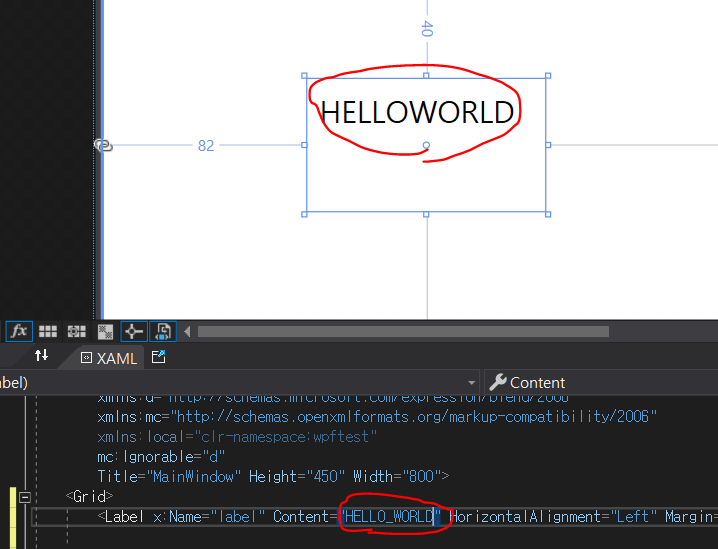Viewport: 718px width, 549px height.
Task: Click the Width="800" attribute in code
Action: click(397, 477)
